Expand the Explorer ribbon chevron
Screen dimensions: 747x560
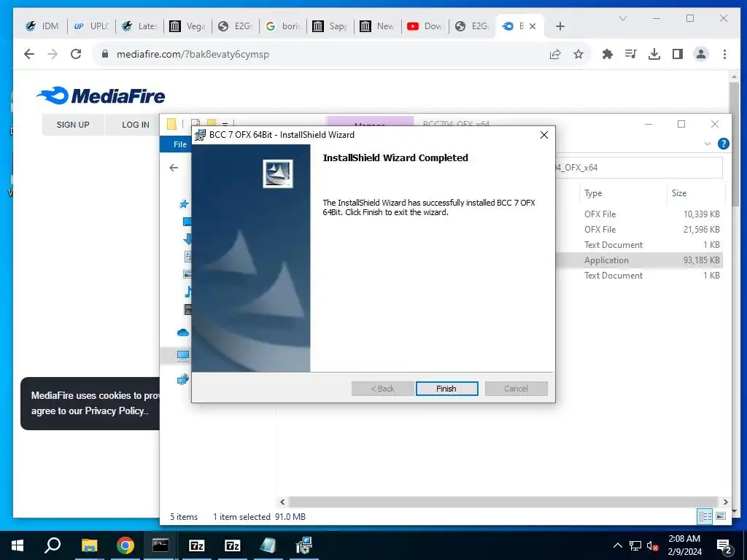pyautogui.click(x=708, y=144)
